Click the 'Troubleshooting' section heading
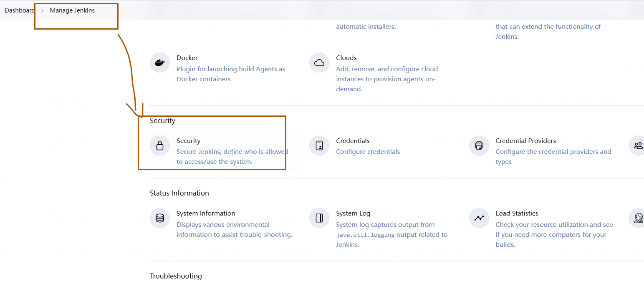644x286 pixels. (x=176, y=276)
